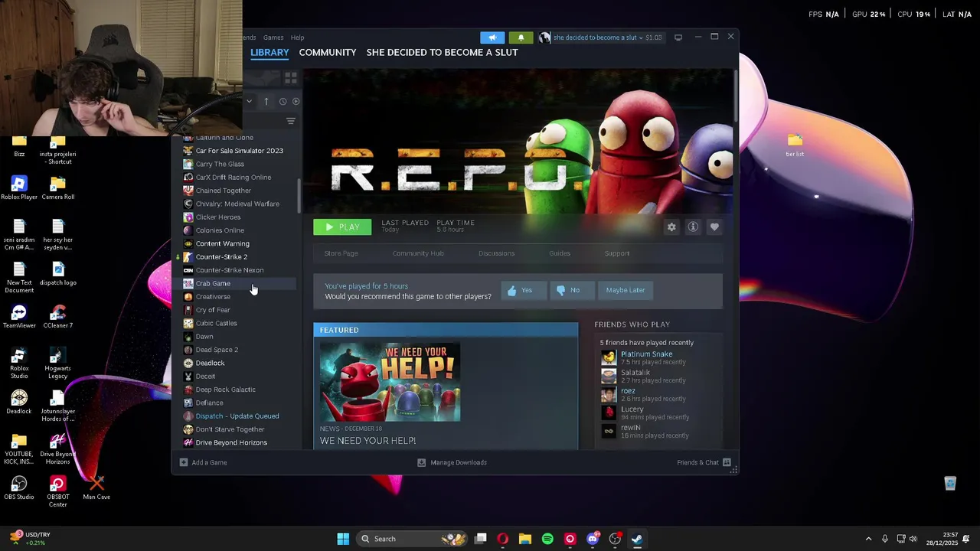Open the Store Page link

[x=341, y=253]
